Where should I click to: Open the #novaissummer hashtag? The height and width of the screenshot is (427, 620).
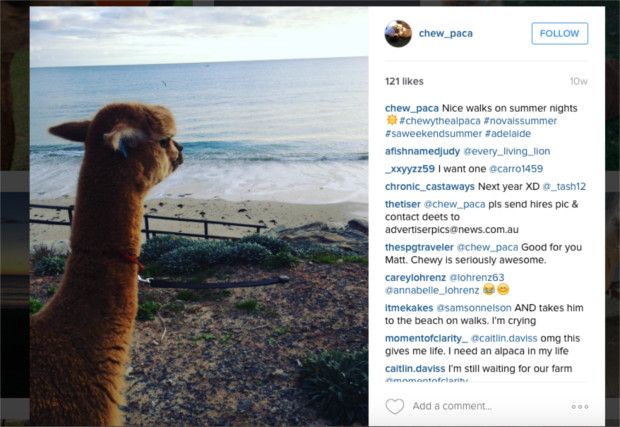521,121
